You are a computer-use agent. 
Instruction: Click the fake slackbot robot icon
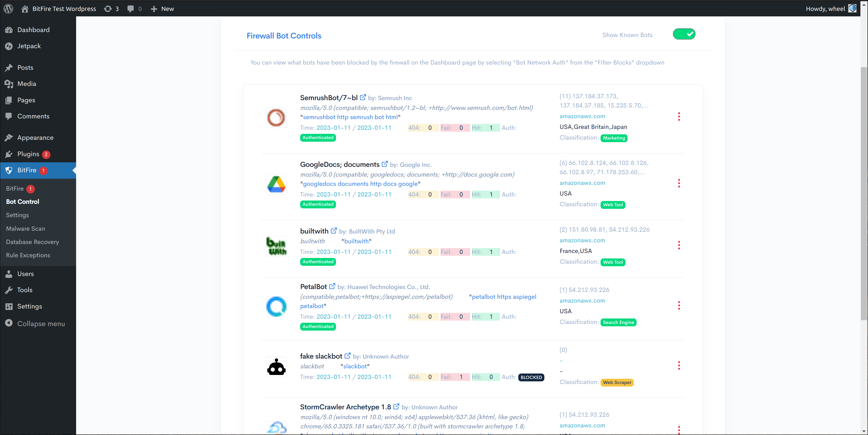pos(276,367)
